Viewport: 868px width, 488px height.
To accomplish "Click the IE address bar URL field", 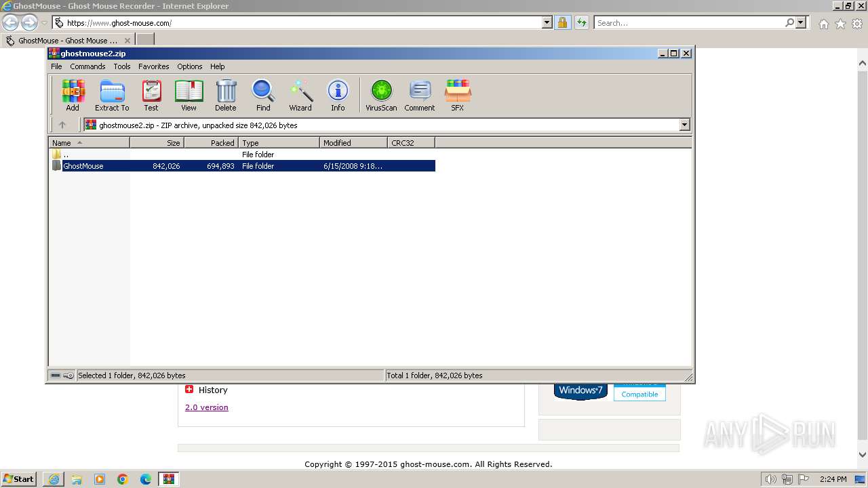I will coord(302,22).
